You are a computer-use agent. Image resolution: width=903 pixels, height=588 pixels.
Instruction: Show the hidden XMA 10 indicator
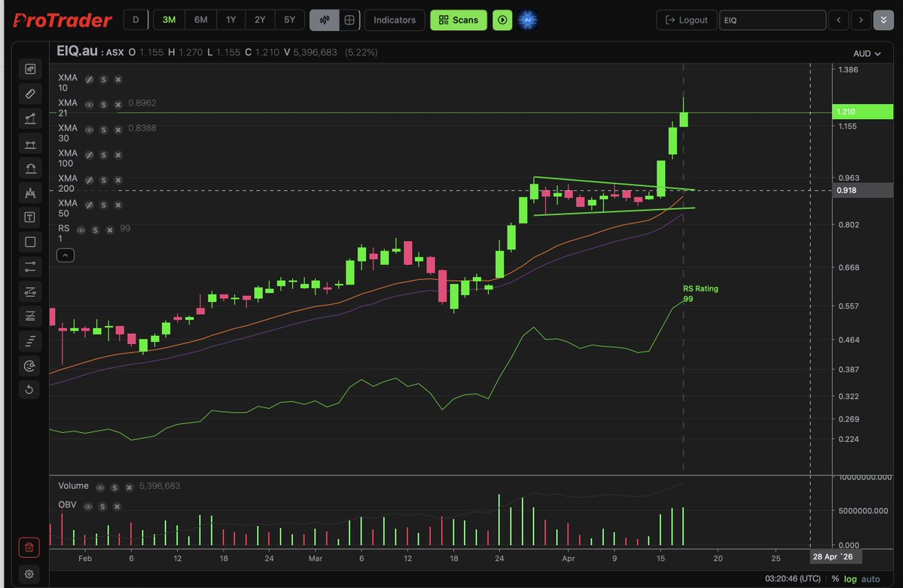pyautogui.click(x=90, y=78)
